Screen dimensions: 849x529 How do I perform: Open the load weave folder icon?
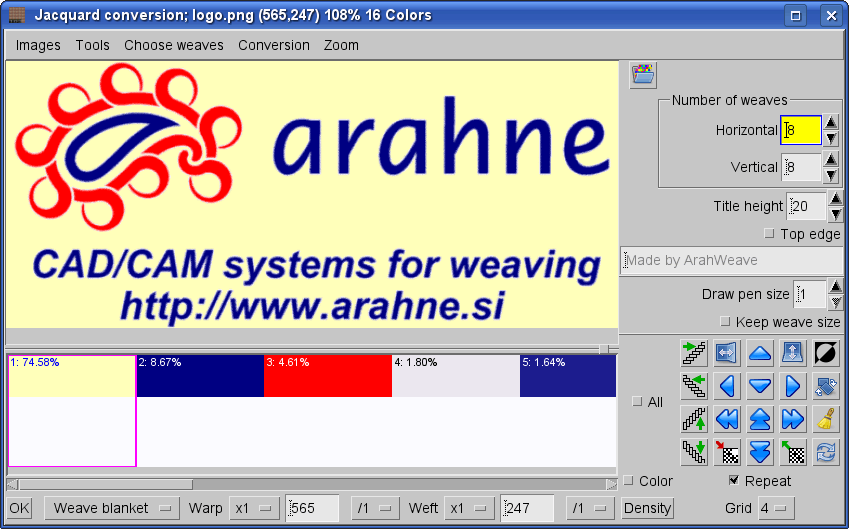[x=643, y=75]
